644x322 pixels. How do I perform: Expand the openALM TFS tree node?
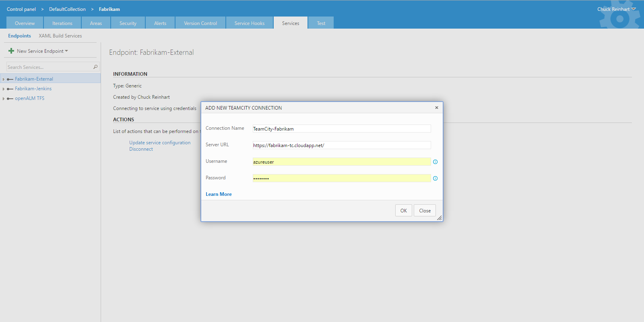[4, 98]
